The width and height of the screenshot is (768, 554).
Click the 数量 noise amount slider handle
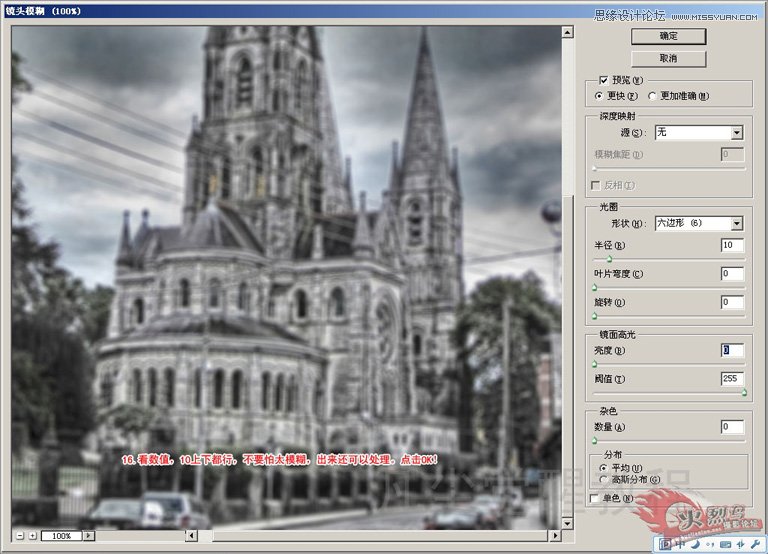[x=595, y=441]
